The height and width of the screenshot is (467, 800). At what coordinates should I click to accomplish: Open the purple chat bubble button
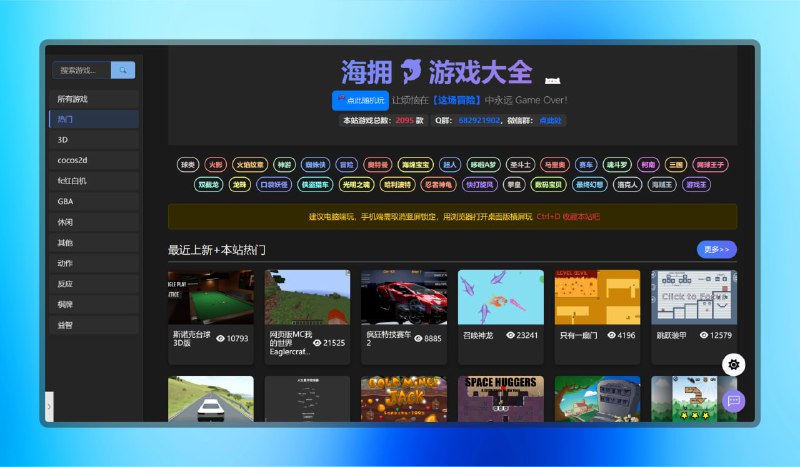click(x=734, y=401)
